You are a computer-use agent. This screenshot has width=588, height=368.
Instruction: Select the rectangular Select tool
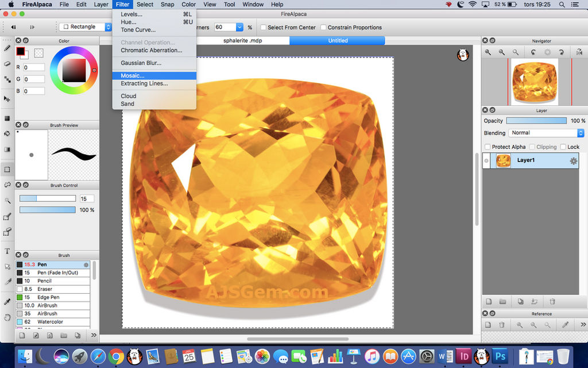coord(7,170)
